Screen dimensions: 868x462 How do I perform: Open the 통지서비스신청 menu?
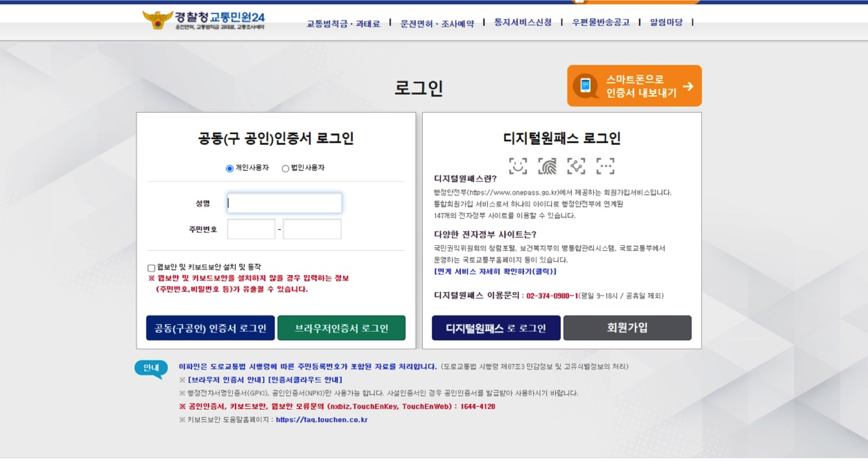(523, 22)
